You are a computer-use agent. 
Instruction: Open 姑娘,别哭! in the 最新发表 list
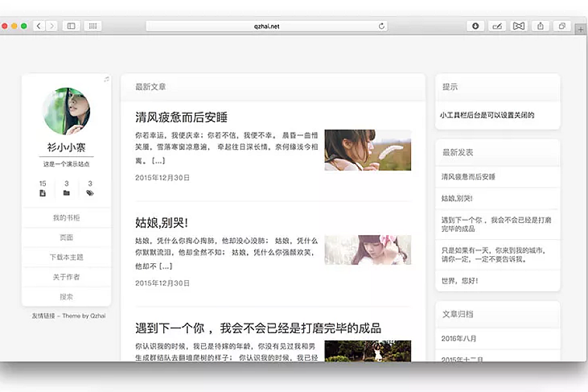point(457,199)
